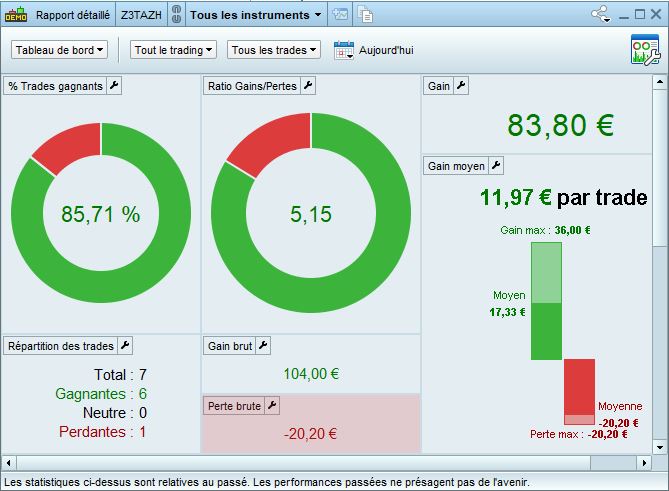Click the Gain widget title
This screenshot has height=491, width=669.
pos(439,86)
